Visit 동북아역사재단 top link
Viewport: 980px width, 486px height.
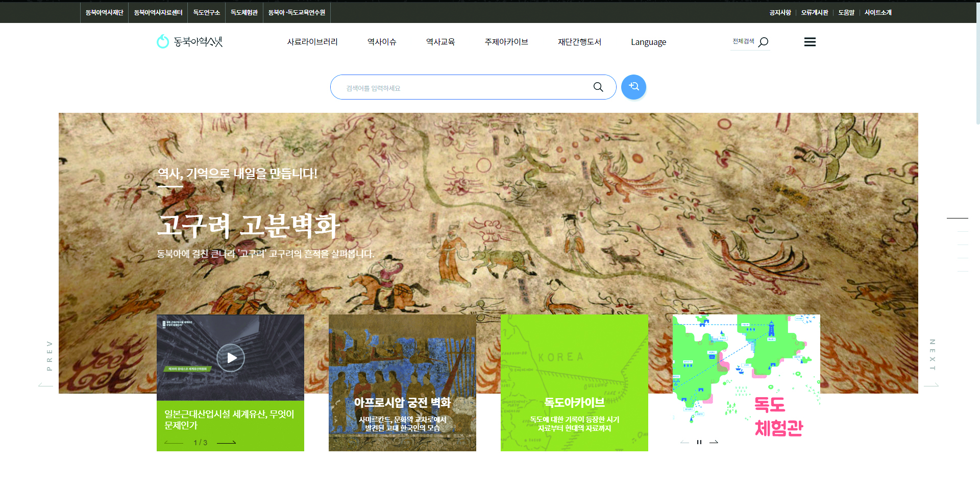[x=105, y=12]
